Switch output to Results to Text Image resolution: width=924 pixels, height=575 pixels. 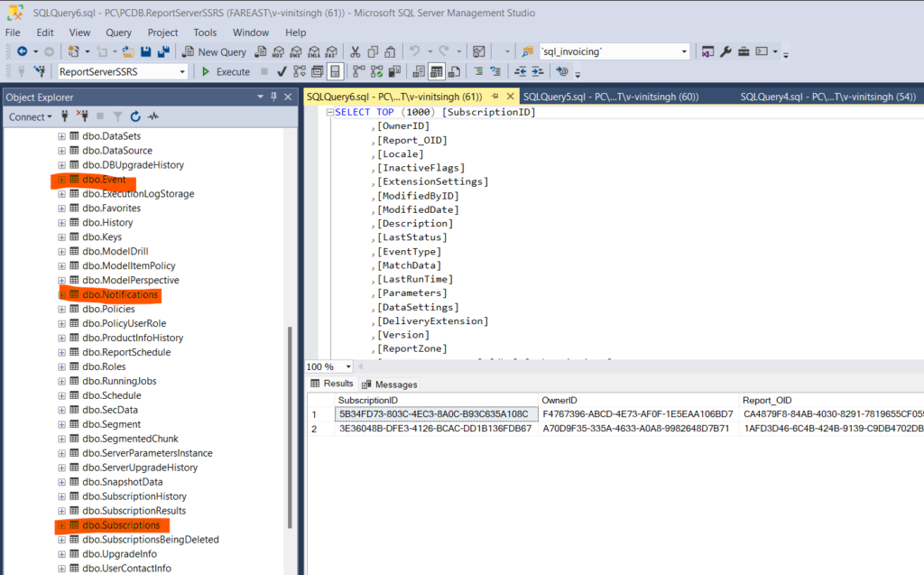point(419,72)
